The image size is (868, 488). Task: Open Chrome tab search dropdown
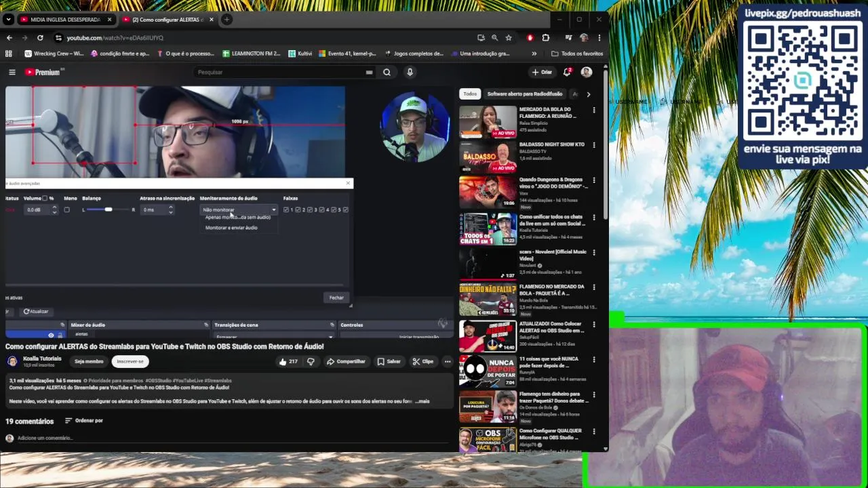coord(8,20)
